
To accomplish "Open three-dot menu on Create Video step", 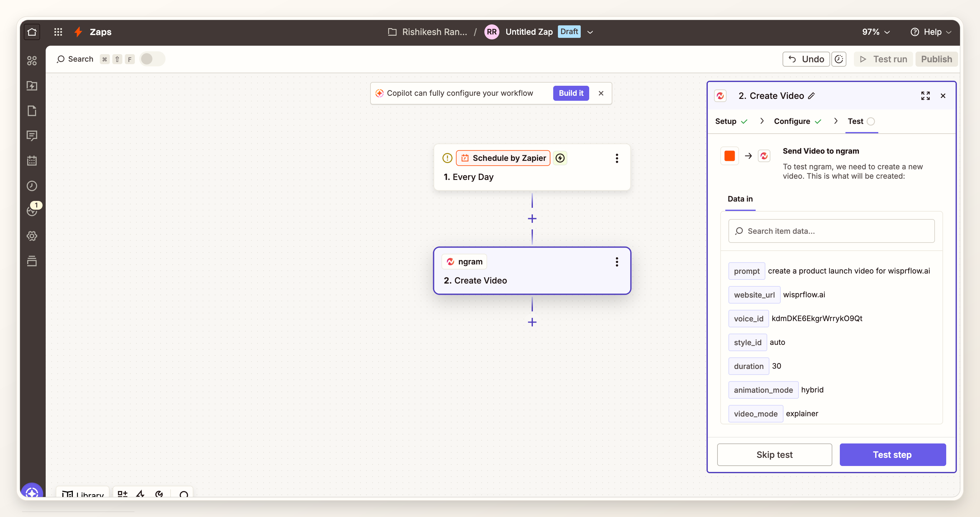I will (x=617, y=262).
